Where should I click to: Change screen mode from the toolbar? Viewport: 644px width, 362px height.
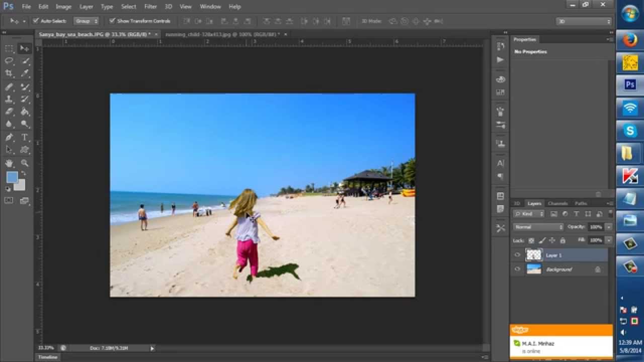coord(24,200)
